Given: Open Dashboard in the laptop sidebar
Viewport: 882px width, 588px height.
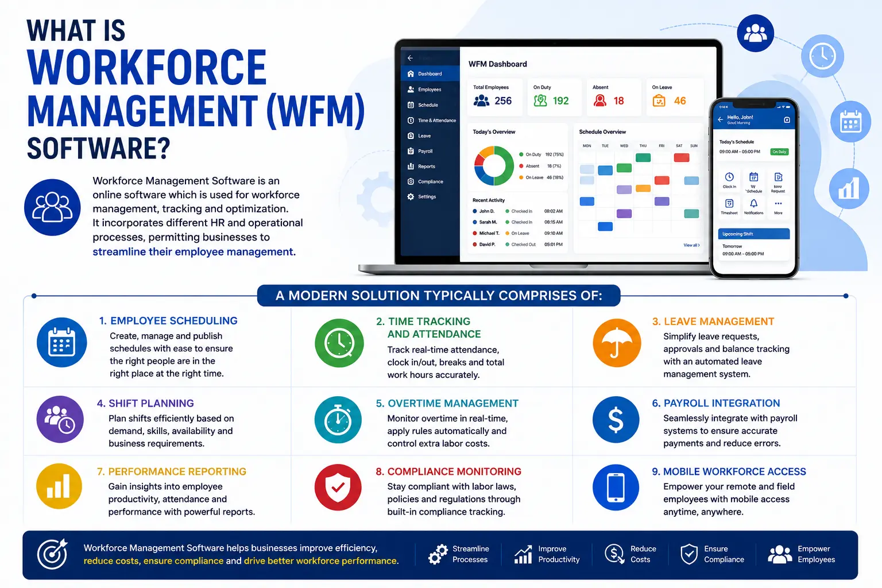Looking at the screenshot, I should (430, 73).
